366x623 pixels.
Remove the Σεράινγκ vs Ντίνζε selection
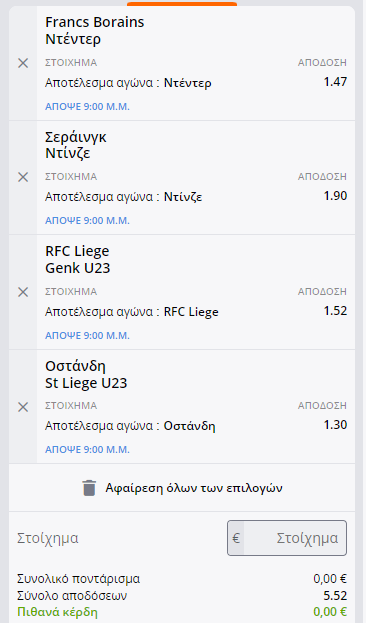(23, 177)
